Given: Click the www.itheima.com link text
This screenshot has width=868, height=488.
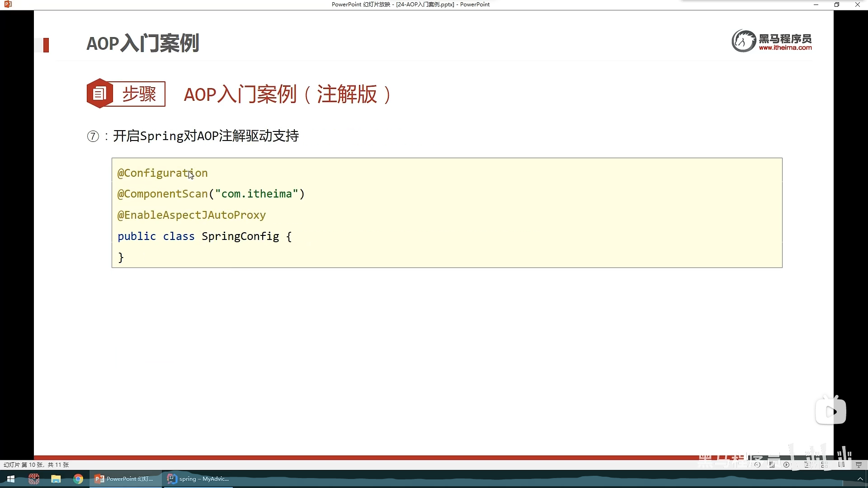Looking at the screenshot, I should [x=785, y=47].
